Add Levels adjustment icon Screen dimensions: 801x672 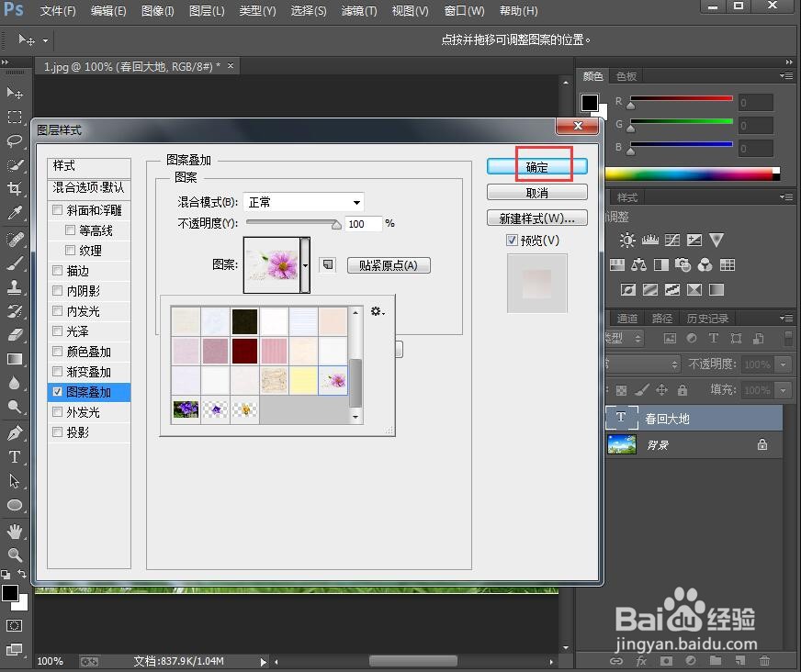click(649, 240)
